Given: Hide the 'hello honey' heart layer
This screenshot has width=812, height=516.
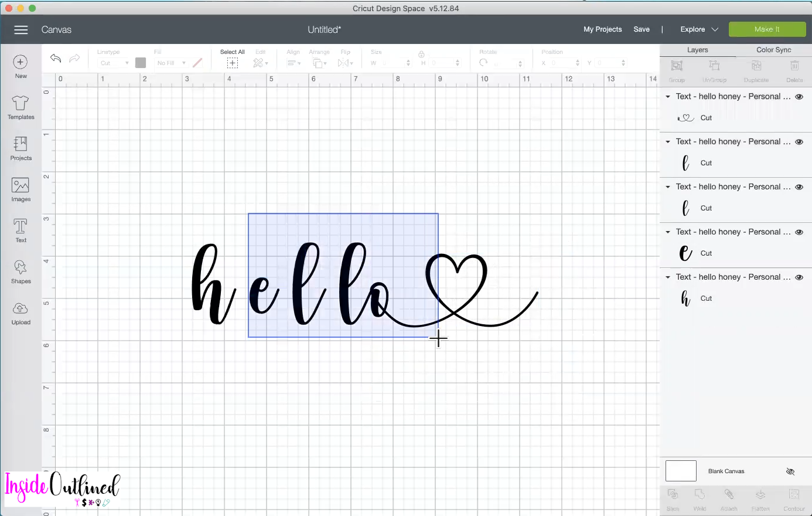Looking at the screenshot, I should pyautogui.click(x=799, y=96).
